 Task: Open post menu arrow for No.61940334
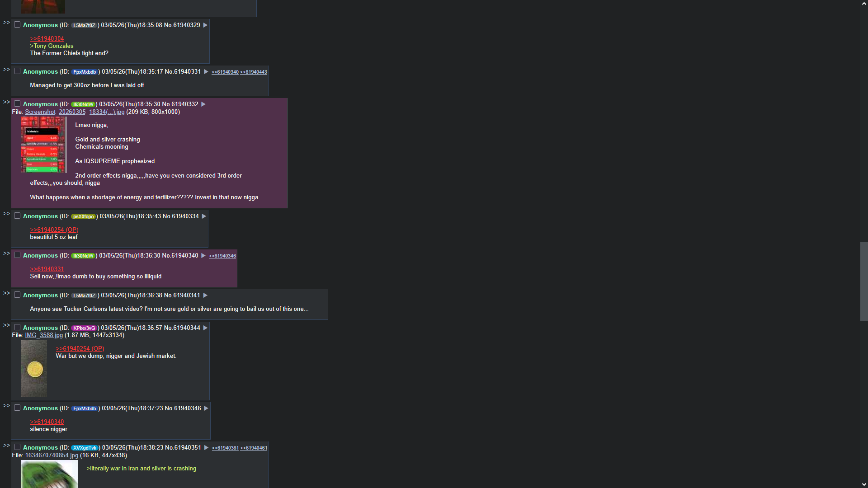point(204,216)
